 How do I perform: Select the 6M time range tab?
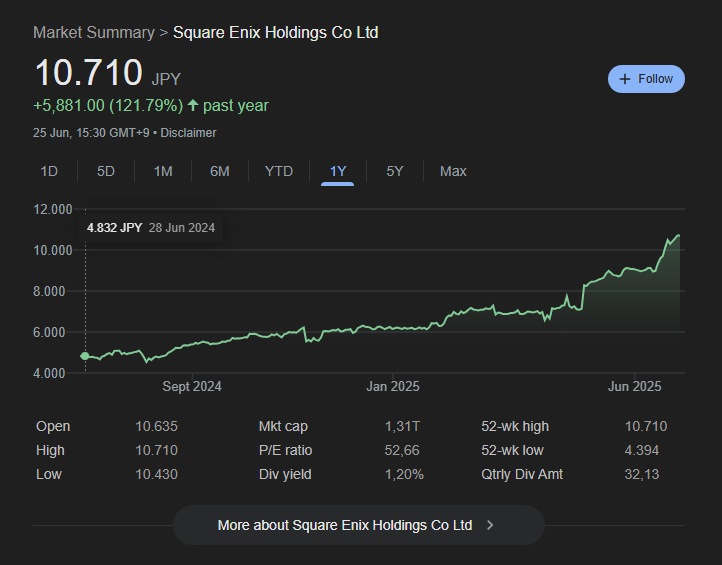220,171
